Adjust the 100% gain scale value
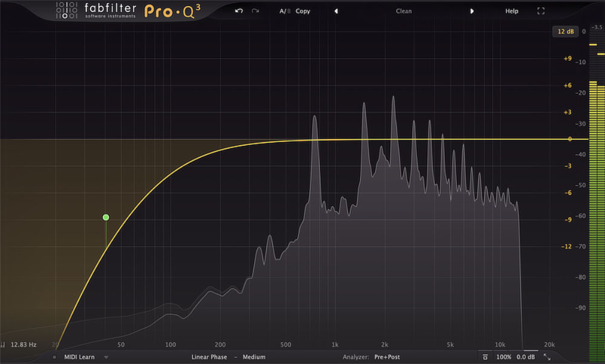 point(503,357)
